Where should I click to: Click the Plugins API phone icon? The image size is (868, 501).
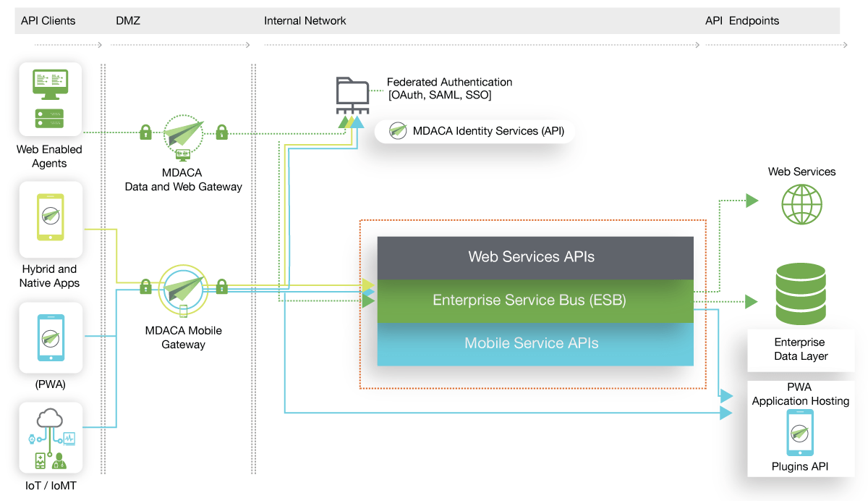point(800,433)
